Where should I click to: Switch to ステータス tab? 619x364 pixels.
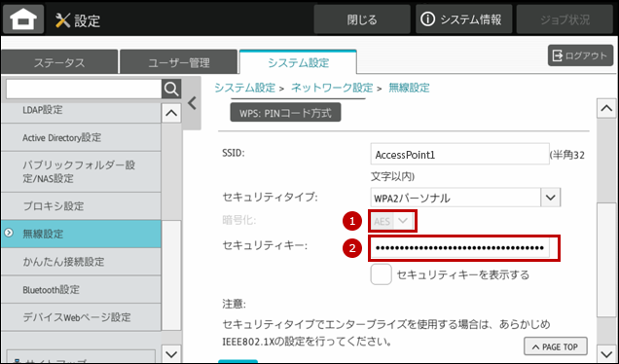click(59, 62)
